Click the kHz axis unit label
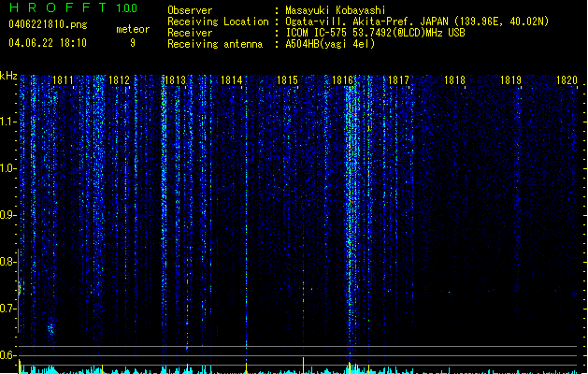588x374 pixels. 8,76
